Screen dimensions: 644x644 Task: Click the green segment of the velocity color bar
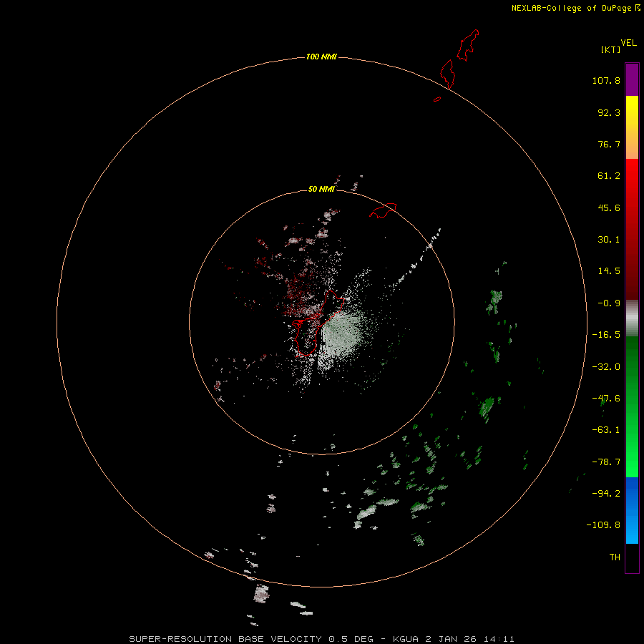click(632, 406)
